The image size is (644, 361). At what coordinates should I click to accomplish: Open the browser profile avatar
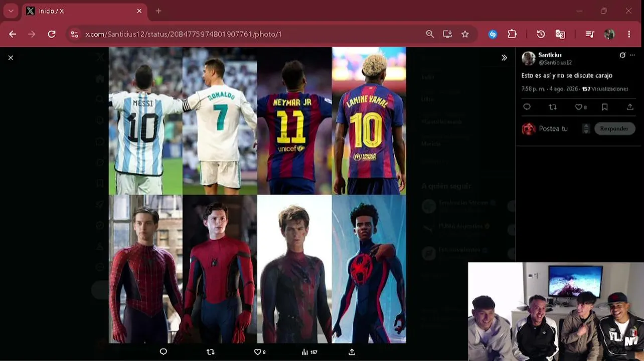pyautogui.click(x=609, y=34)
